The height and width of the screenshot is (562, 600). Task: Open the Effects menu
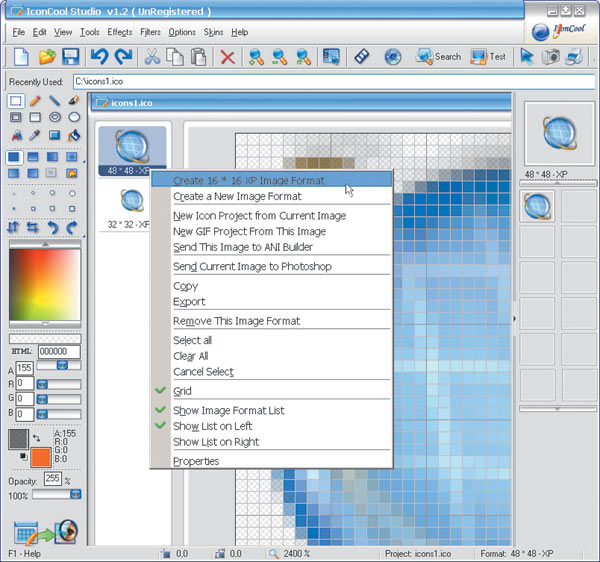click(120, 32)
